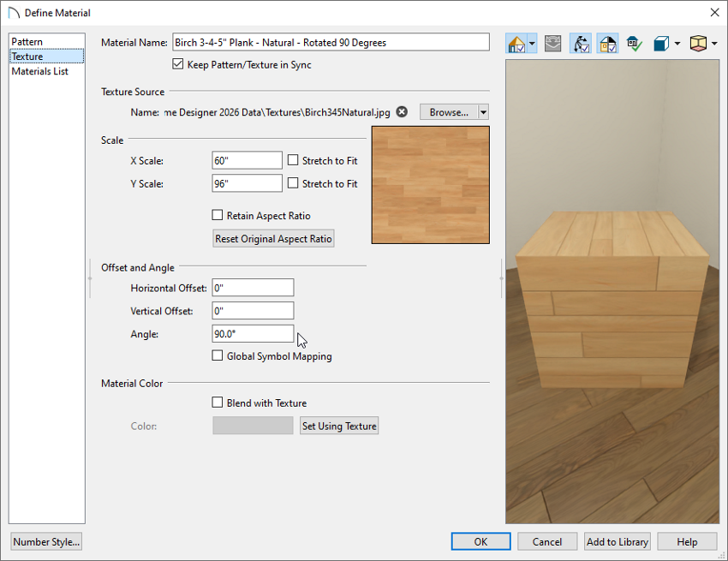Click the Reset Original Aspect Ratio button
This screenshot has width=728, height=561.
pos(272,237)
